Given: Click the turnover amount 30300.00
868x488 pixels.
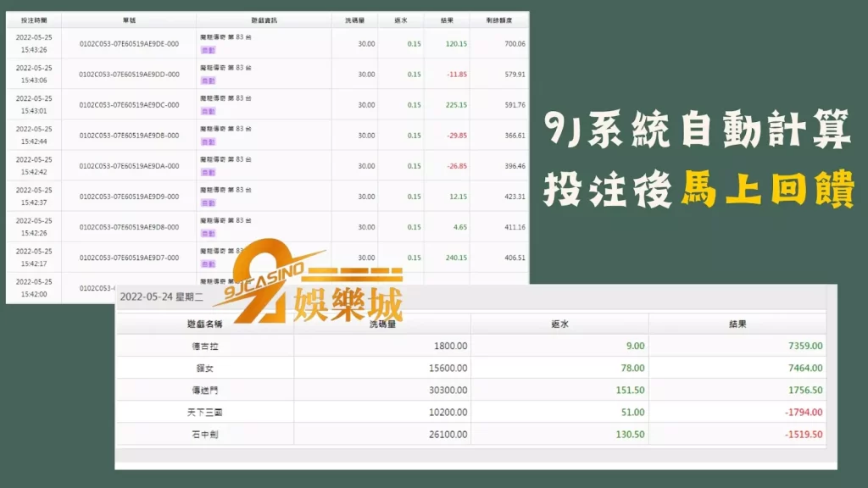Looking at the screenshot, I should click(448, 390).
